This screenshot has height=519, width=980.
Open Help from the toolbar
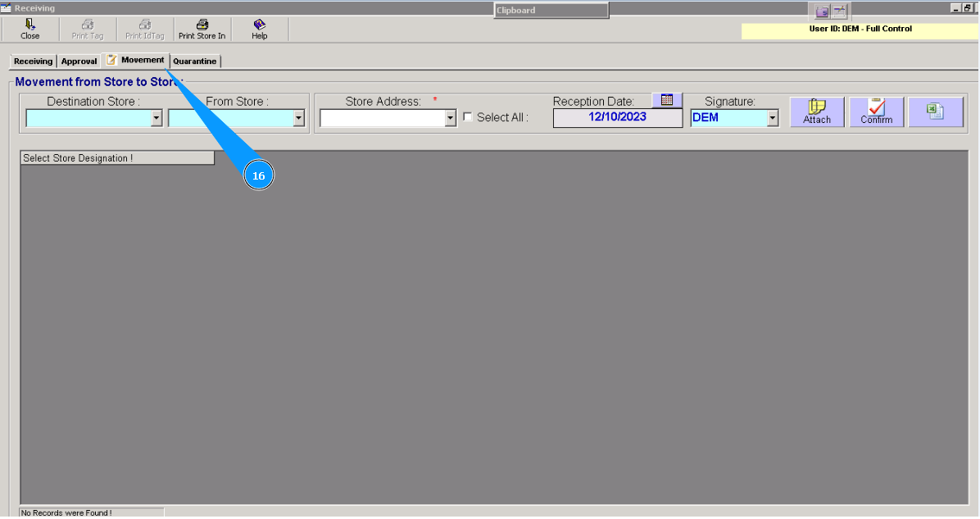click(x=260, y=29)
